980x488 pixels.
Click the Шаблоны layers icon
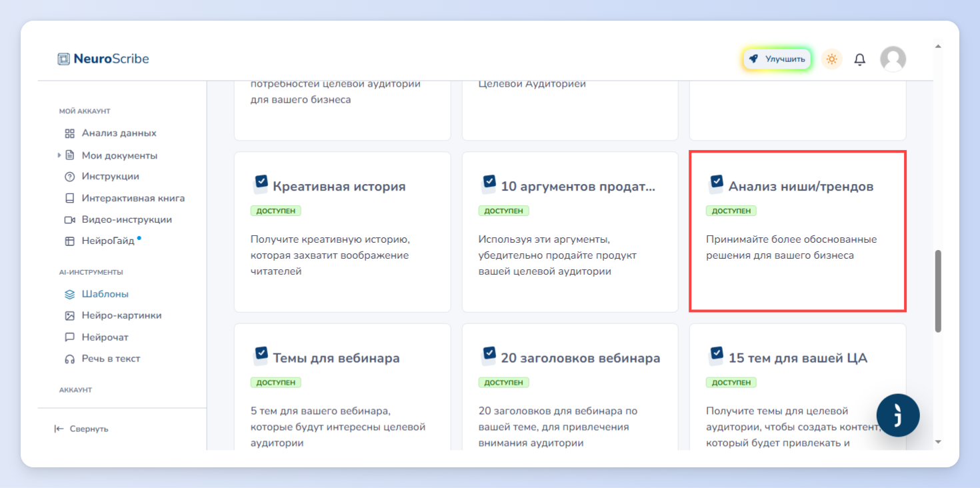69,294
